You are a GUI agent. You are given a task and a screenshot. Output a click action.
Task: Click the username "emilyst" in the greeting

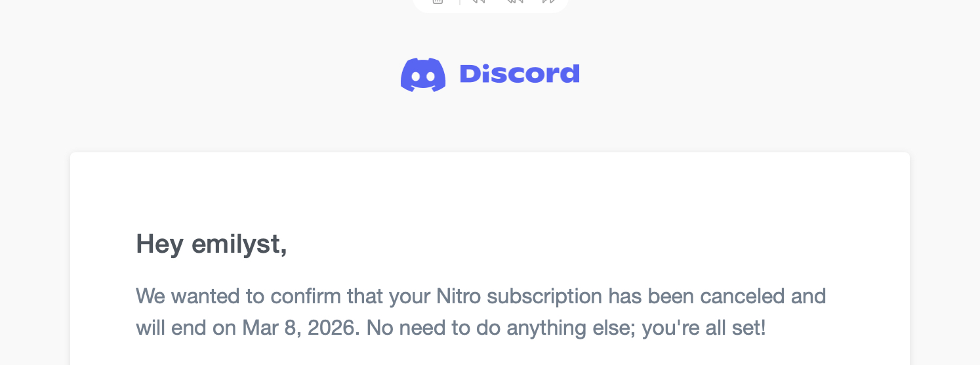[239, 244]
